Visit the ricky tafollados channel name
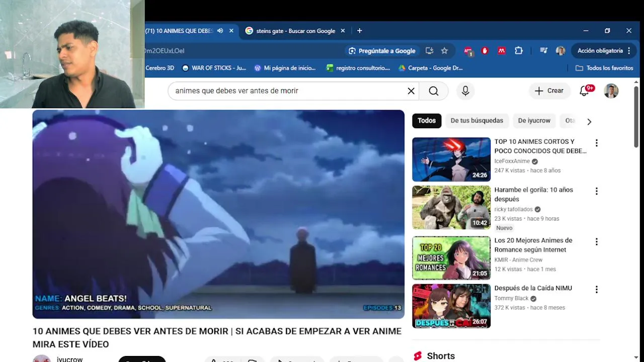 [x=513, y=210]
